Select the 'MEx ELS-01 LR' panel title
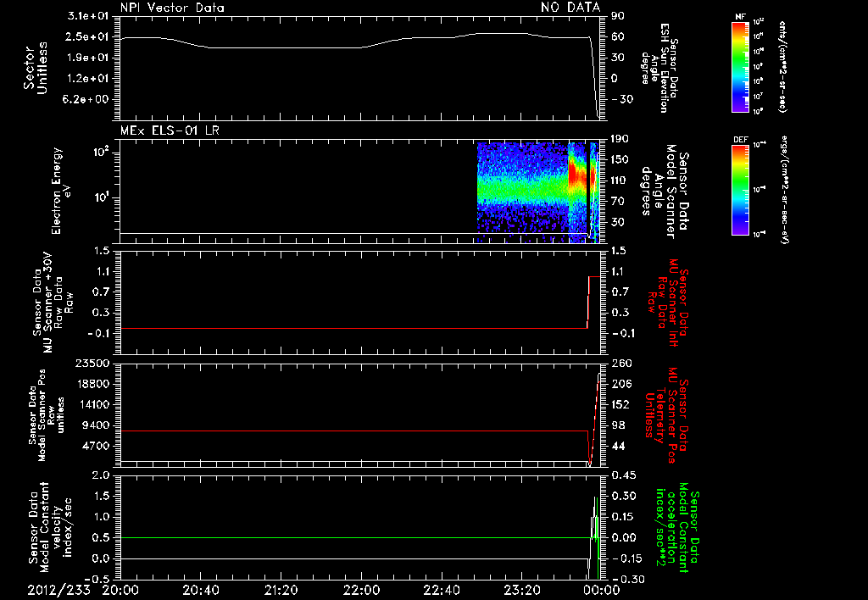 (170, 131)
